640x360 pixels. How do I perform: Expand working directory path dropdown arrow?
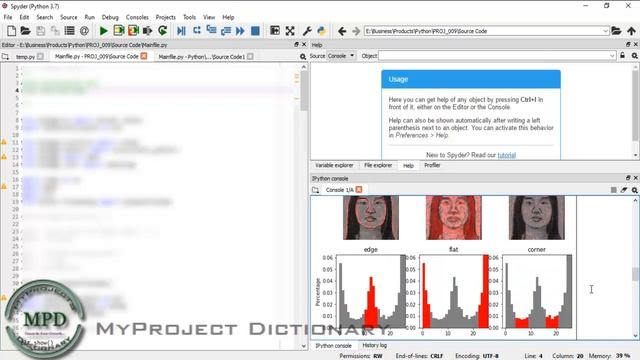(x=605, y=31)
